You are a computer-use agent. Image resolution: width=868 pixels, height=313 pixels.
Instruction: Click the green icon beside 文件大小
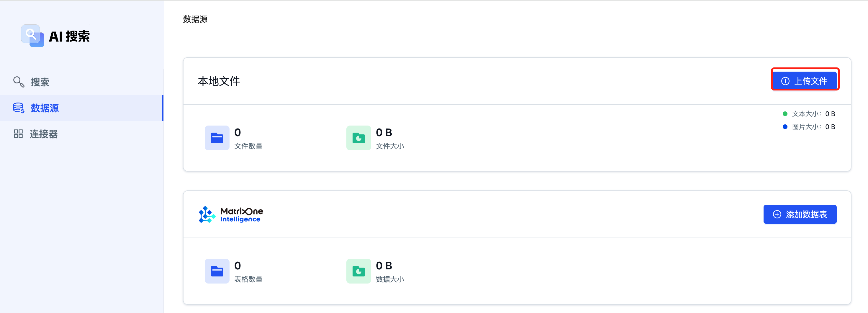(x=358, y=138)
